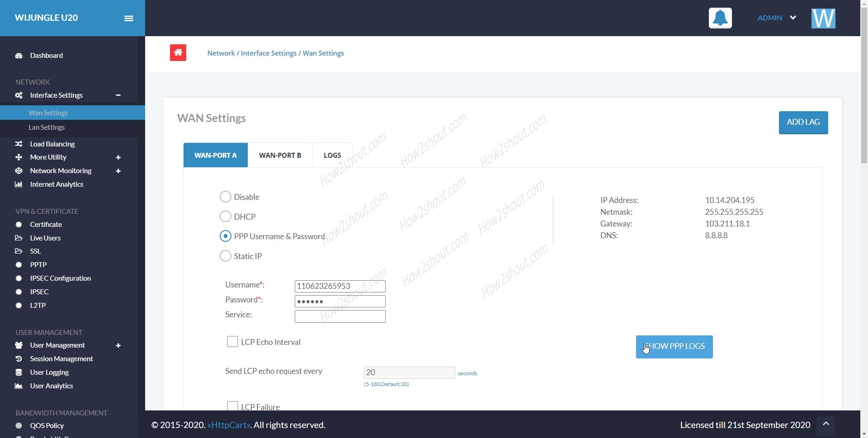Open the notifications bell icon

720,18
